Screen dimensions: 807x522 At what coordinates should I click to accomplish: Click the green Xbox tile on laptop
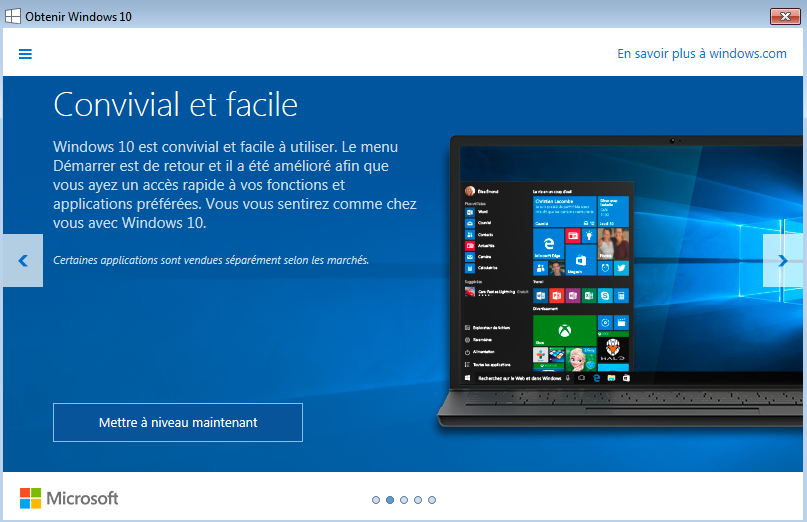[565, 330]
